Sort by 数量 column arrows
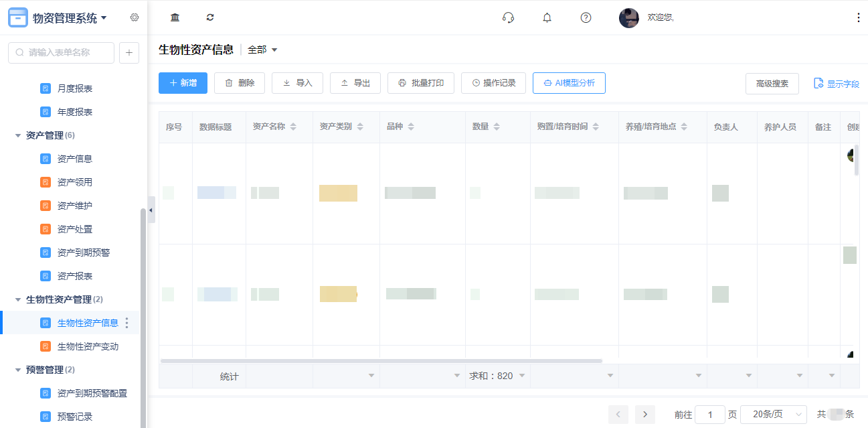Screen dimensions: 868x428 pyautogui.click(x=497, y=127)
